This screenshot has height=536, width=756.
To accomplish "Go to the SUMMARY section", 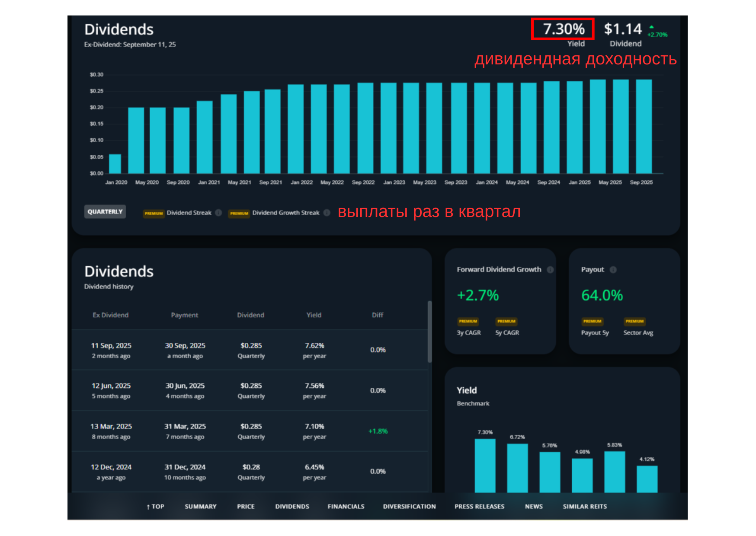I will click(201, 507).
